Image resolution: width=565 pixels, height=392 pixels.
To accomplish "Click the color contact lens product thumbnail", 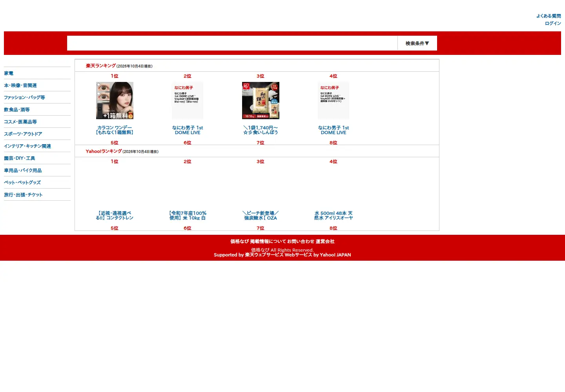I will point(115,100).
